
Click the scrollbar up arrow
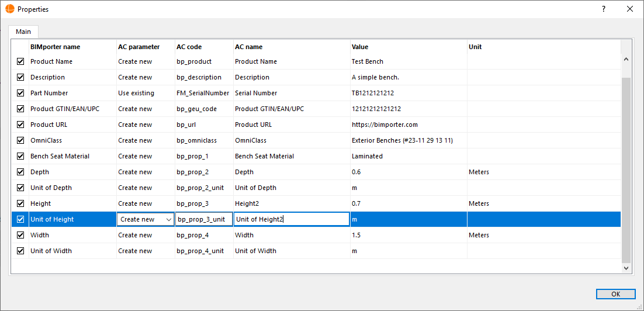(626, 59)
